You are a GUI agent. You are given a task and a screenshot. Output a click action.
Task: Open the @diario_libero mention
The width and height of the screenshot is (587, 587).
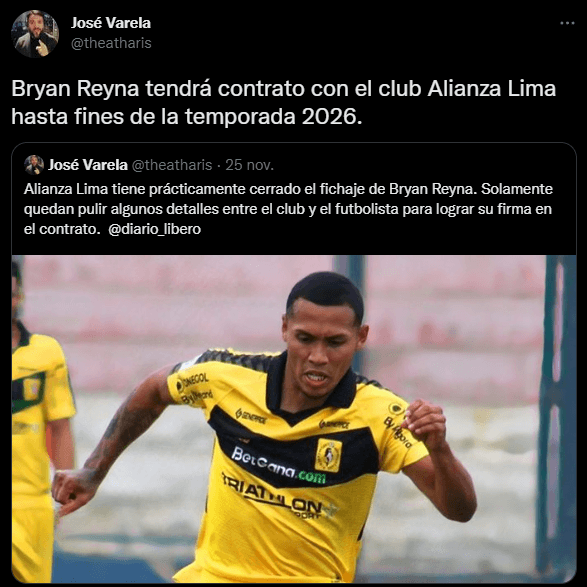155,229
